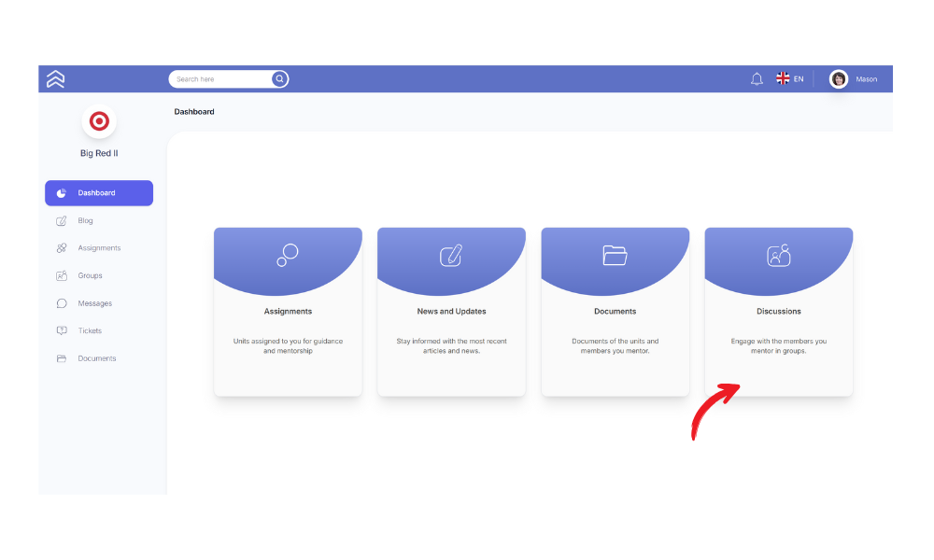Screen dimensions: 934x560
Task: Click the Assignments sidebar icon
Action: tap(62, 248)
